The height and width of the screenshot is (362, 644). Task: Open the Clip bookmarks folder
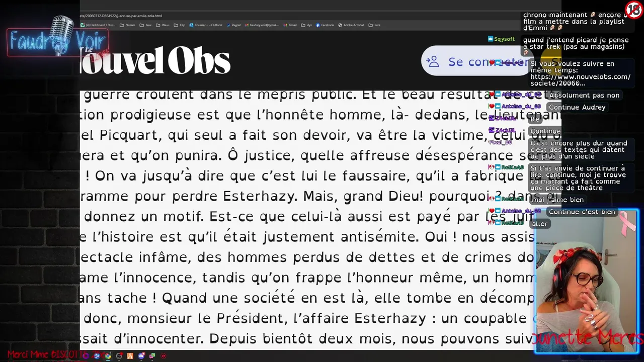(x=180, y=25)
